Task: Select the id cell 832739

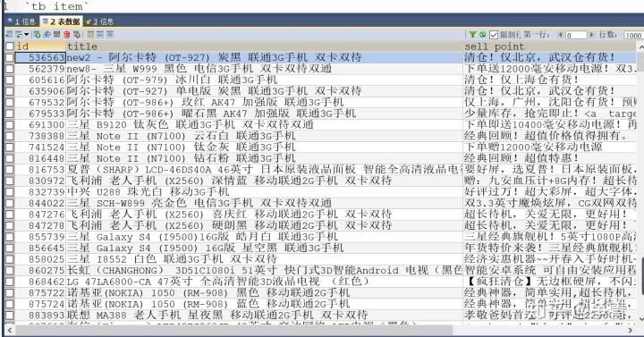Action: click(40, 192)
